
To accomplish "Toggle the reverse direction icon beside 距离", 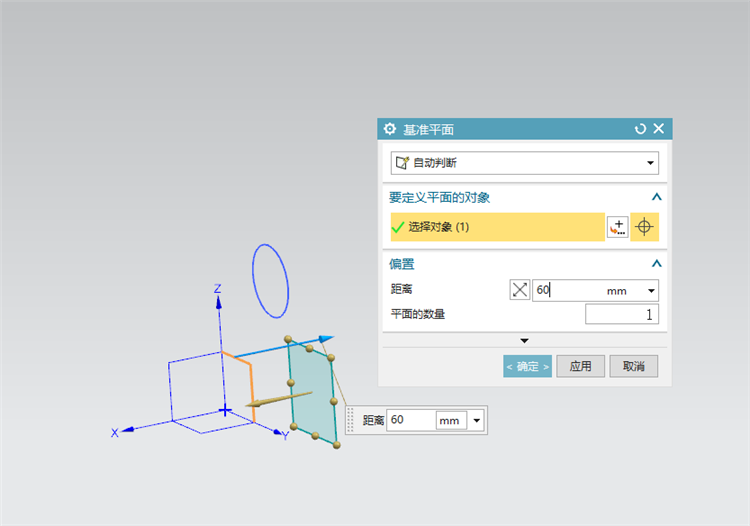I will 519,290.
